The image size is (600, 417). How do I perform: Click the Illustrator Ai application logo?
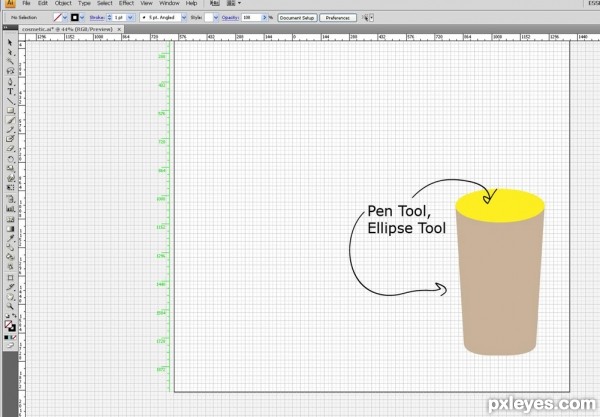pos(10,3)
